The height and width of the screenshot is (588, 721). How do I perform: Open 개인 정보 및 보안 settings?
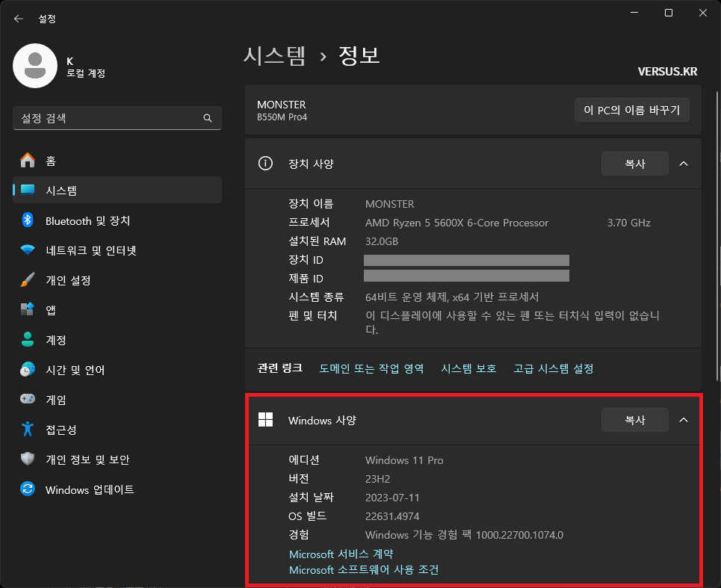click(117, 459)
